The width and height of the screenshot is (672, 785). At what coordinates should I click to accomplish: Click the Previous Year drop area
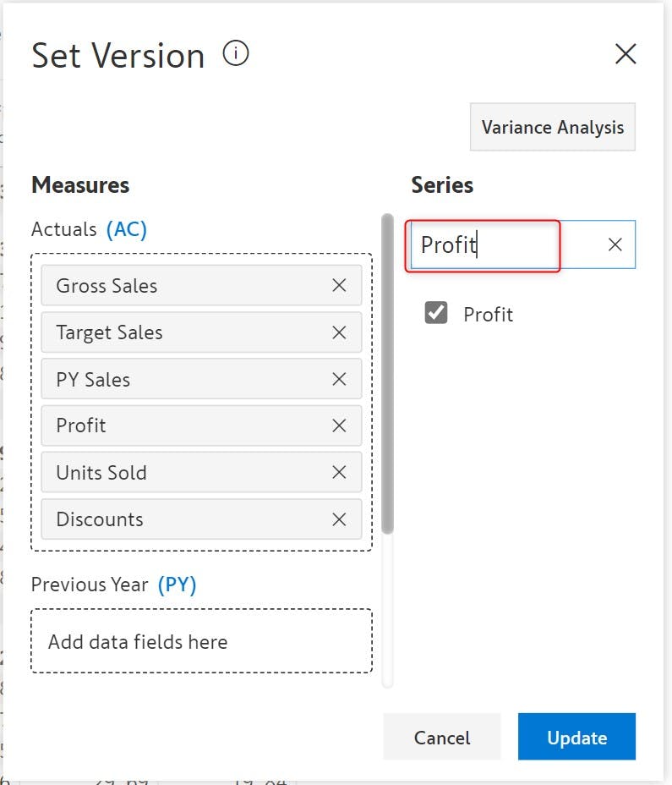[x=201, y=641]
